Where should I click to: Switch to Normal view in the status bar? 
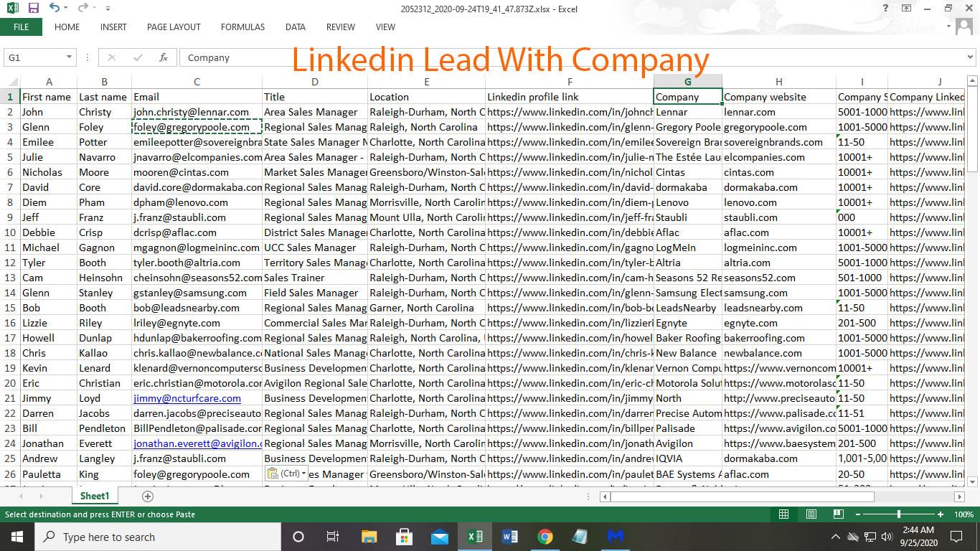coord(783,514)
